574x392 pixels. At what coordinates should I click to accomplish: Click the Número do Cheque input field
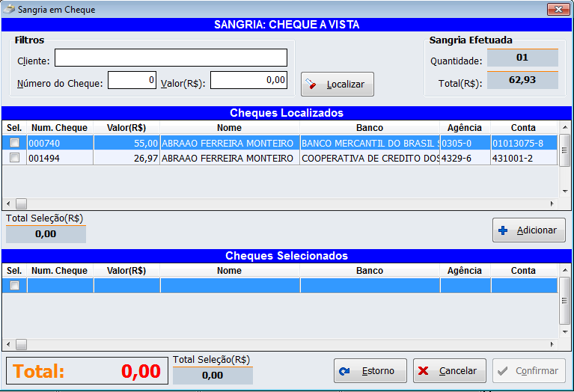tap(132, 80)
